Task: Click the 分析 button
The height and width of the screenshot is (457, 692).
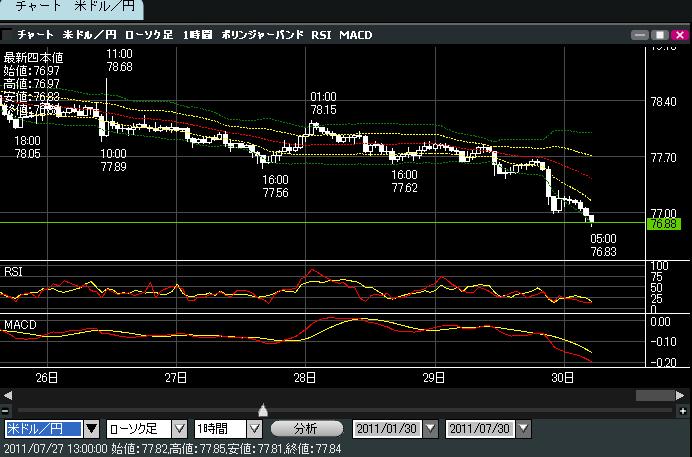Action: [305, 429]
